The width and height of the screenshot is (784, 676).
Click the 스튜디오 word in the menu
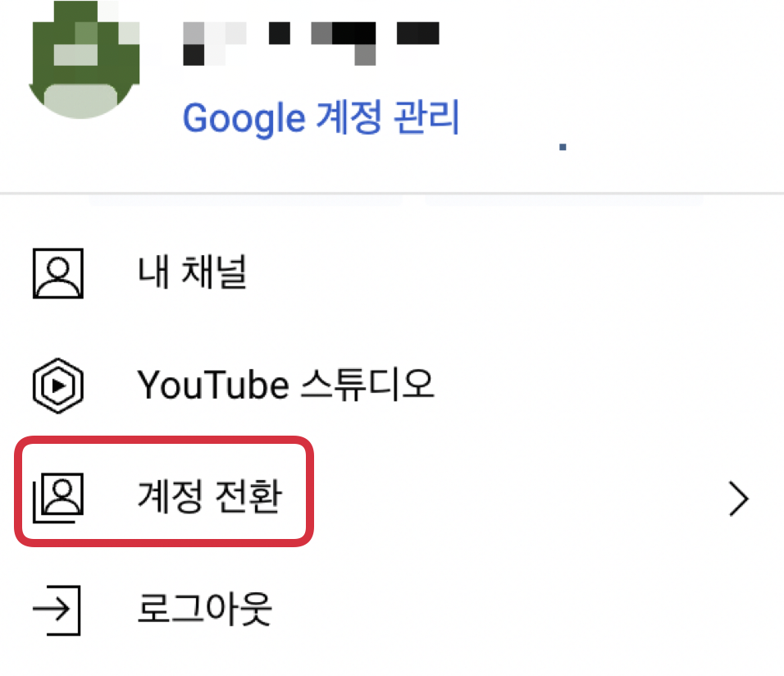tap(368, 384)
